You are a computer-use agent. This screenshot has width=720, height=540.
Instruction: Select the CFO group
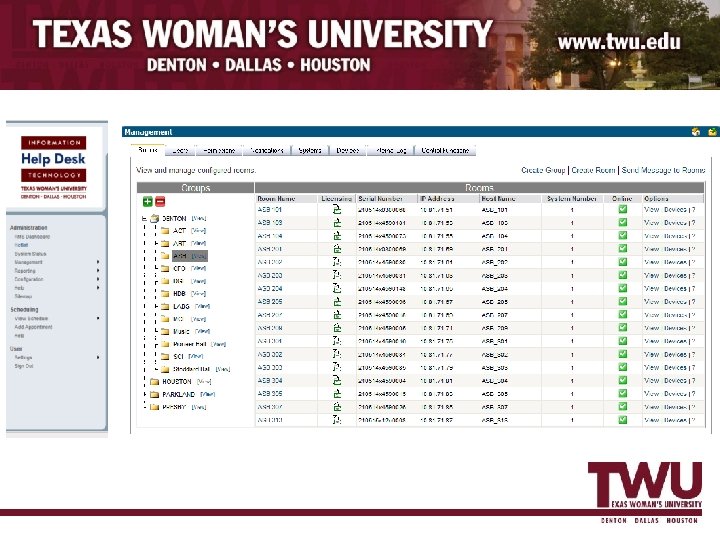(x=180, y=269)
